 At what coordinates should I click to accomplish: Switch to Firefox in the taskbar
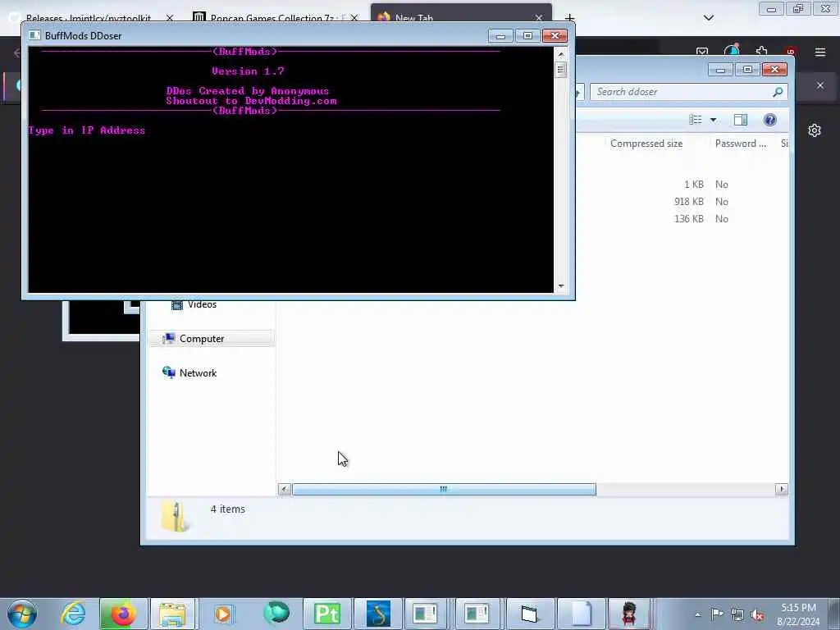[x=122, y=614]
